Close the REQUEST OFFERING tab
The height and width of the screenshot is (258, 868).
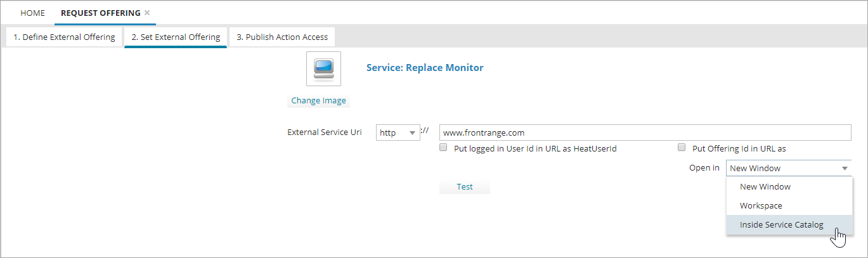(x=147, y=13)
